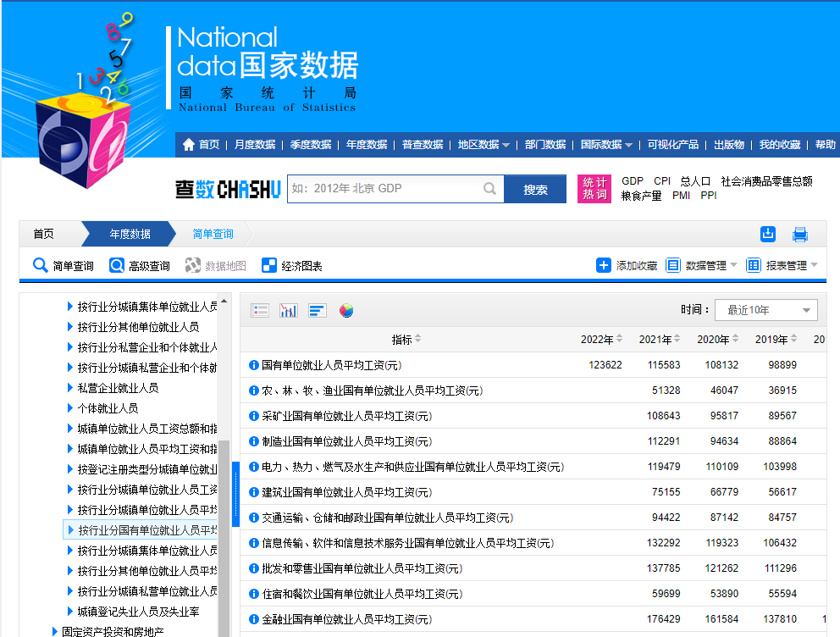Click inside the search input field
840x637 pixels.
click(x=381, y=189)
